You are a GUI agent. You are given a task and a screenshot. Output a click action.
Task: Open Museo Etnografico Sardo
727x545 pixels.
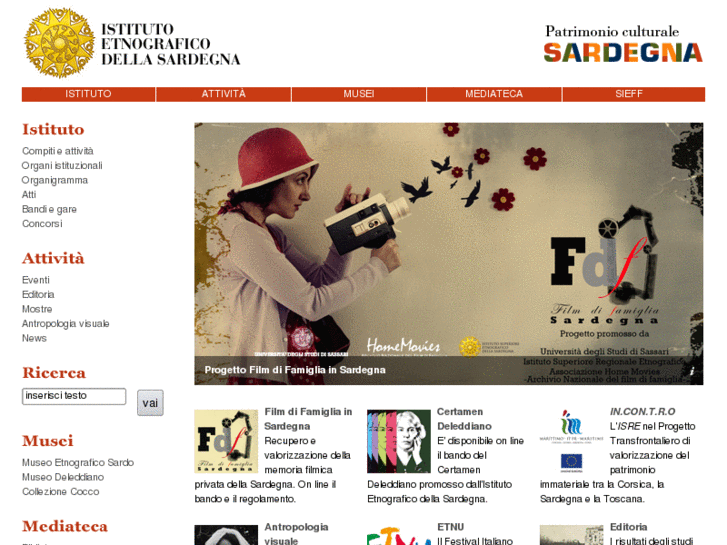78,462
